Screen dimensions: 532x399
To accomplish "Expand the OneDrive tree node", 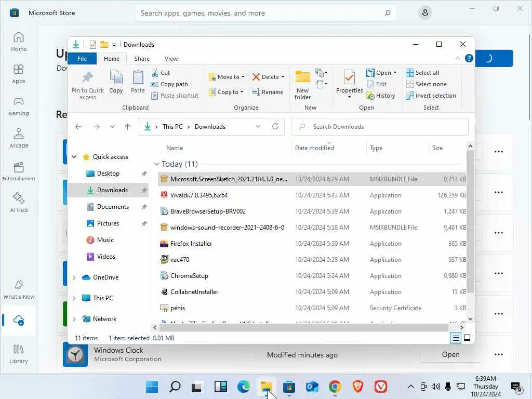I will point(74,277).
